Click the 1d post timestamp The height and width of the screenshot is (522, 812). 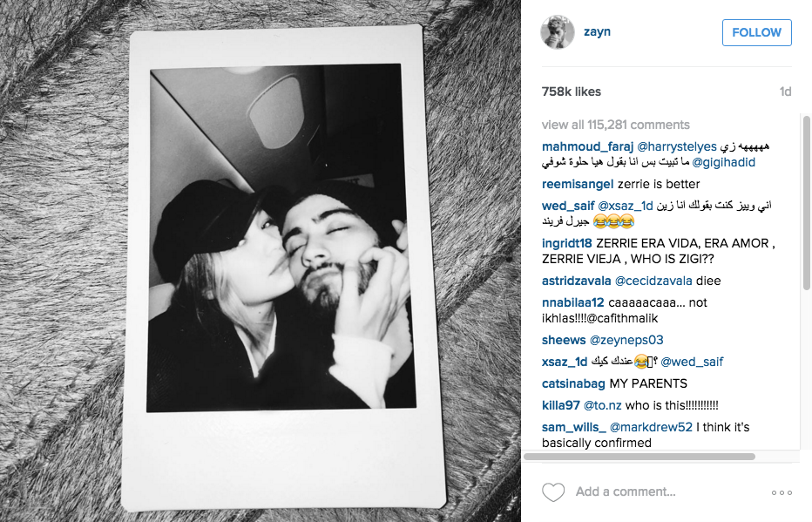tap(786, 92)
